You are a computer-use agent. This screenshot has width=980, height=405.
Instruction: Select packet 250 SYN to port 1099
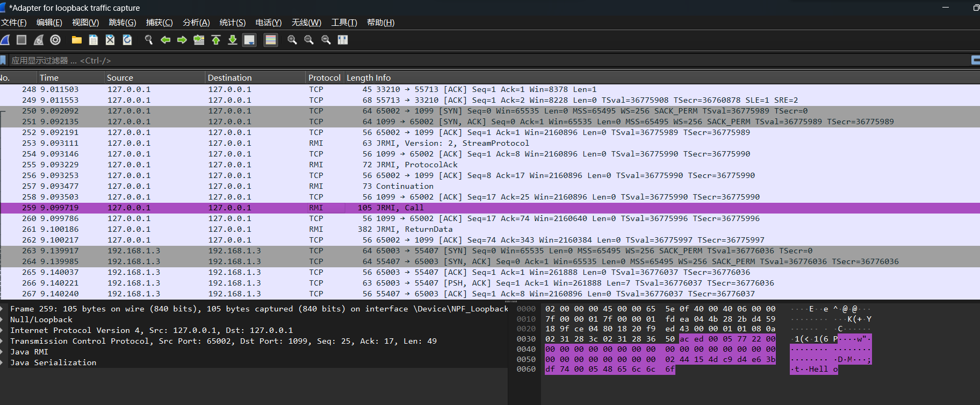(490, 111)
